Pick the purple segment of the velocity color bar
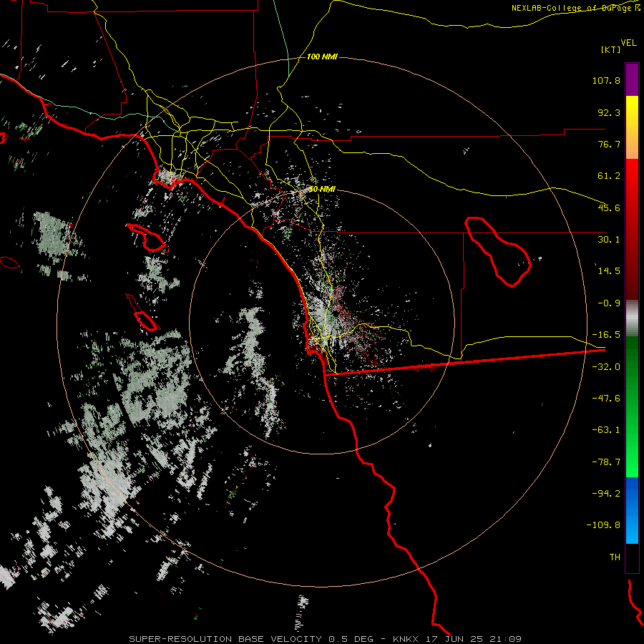Image resolution: width=644 pixels, height=644 pixels. (x=632, y=79)
